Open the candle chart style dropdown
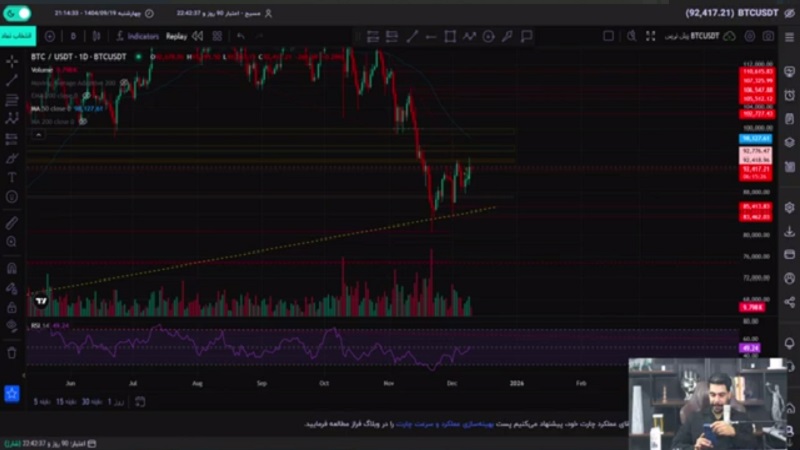 97,36
